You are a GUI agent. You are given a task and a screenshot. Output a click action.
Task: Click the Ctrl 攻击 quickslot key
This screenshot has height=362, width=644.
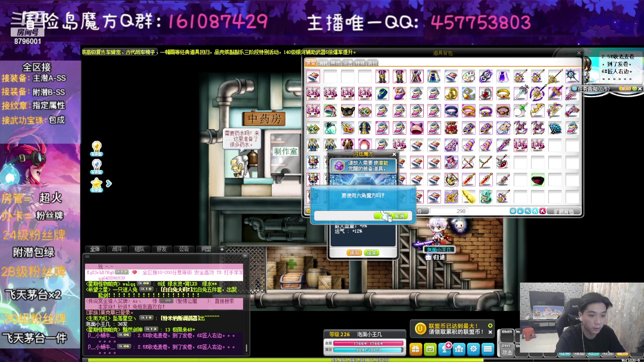click(x=507, y=349)
